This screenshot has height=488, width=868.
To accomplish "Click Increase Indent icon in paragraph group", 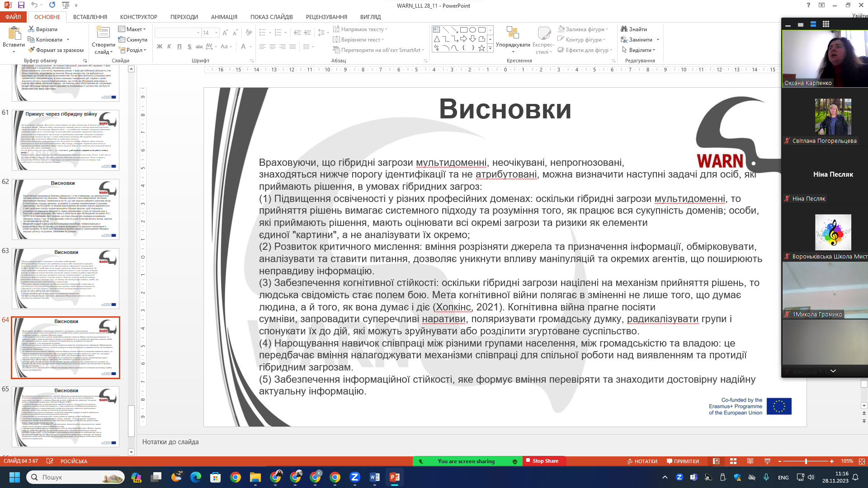I will click(x=307, y=33).
